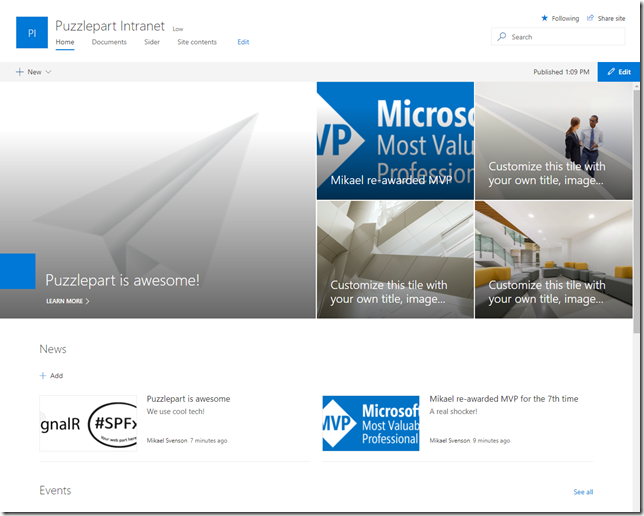Click the arrow after LEARN MORE

(87, 301)
